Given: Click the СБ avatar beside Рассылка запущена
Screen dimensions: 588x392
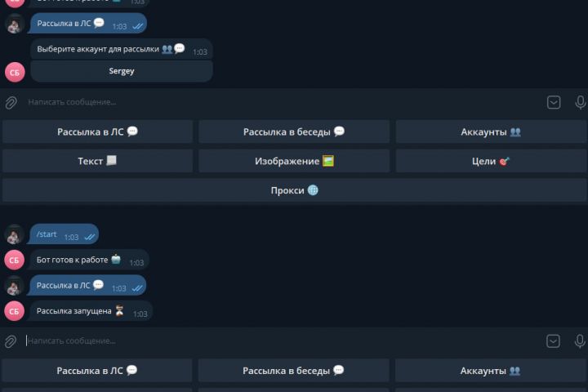Looking at the screenshot, I should point(15,311).
